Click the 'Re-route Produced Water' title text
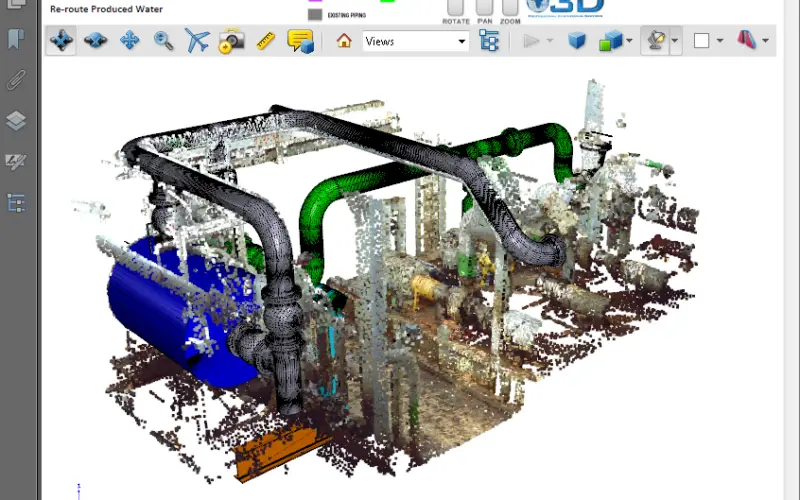Screen dimensions: 800x500 pos(107,9)
